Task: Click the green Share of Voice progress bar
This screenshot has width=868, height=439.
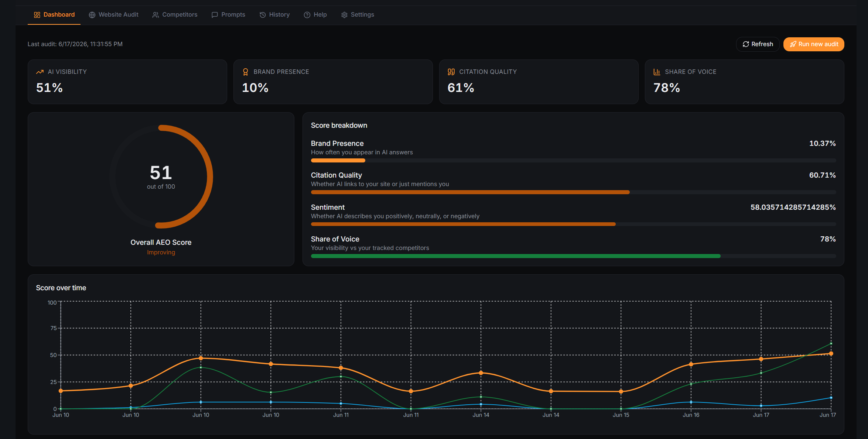Action: click(573, 256)
